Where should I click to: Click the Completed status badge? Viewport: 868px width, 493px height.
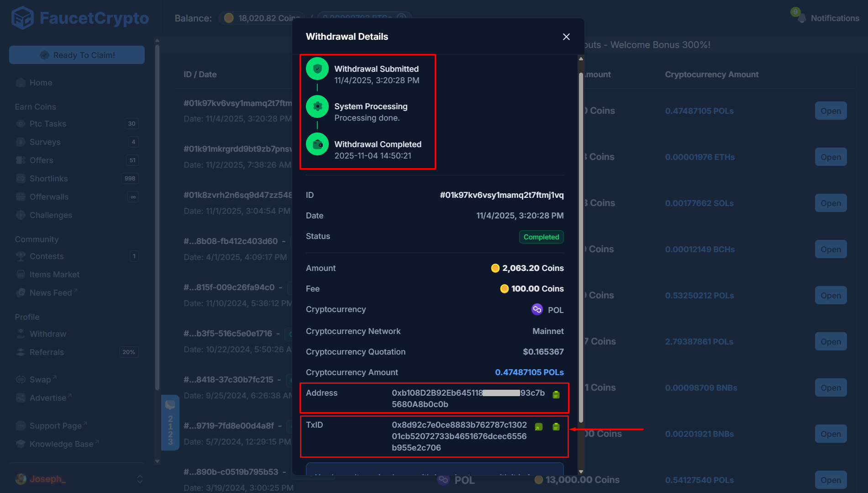[541, 237]
